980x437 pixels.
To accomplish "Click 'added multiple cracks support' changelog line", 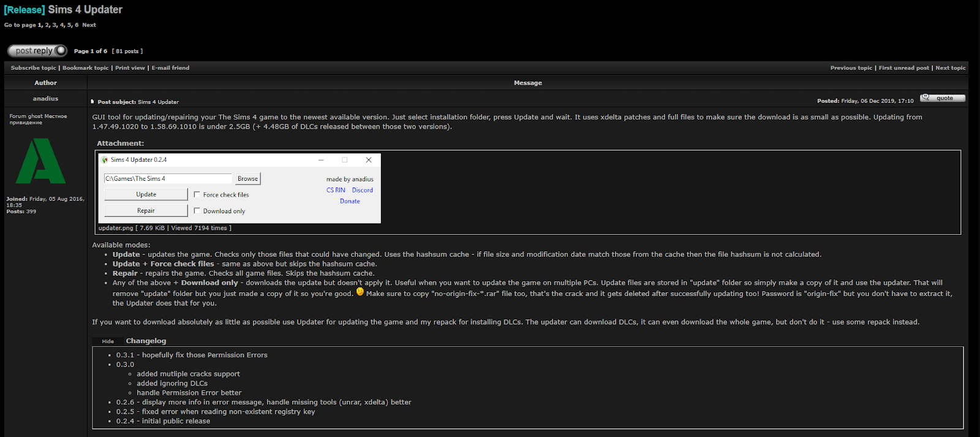I will point(188,374).
